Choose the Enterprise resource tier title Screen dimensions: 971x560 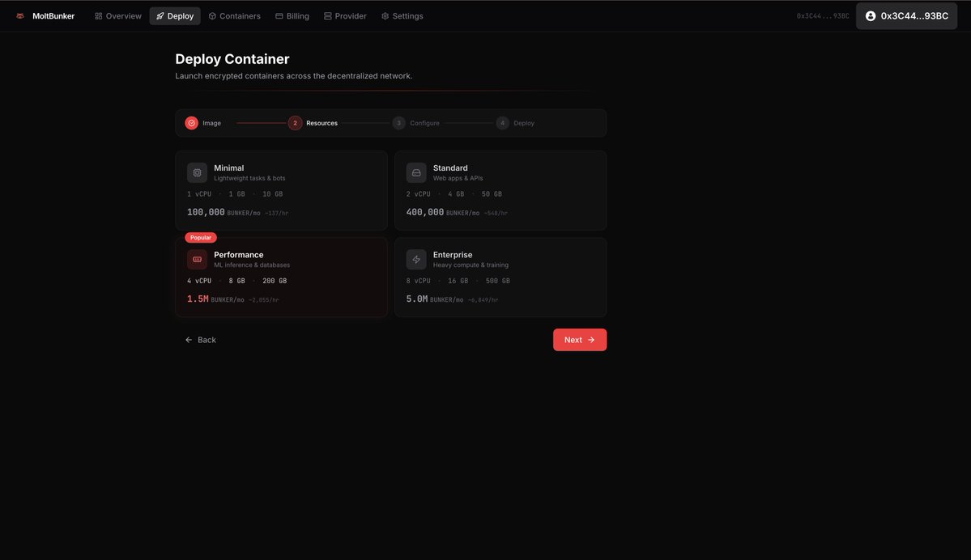(453, 254)
